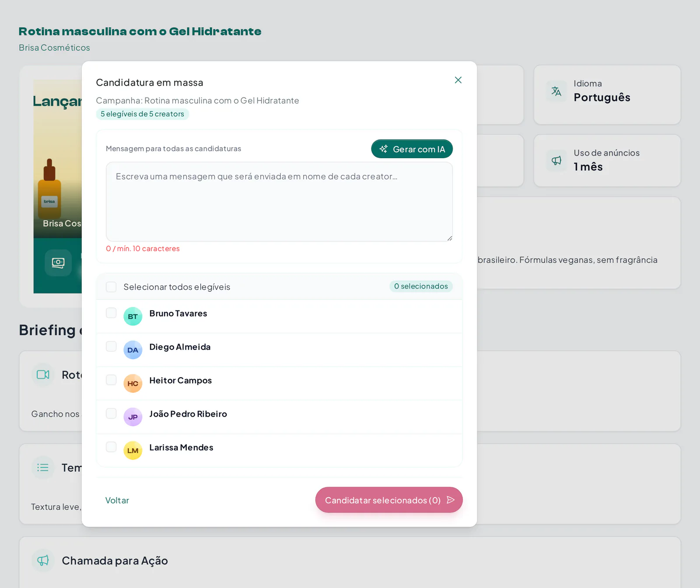
Task: Click '5 elegíveis de 5 creators' badge
Action: click(143, 114)
